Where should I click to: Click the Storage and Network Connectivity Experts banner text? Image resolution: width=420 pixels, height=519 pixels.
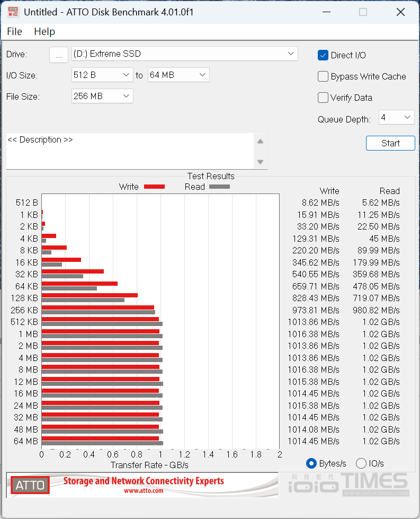tap(144, 481)
